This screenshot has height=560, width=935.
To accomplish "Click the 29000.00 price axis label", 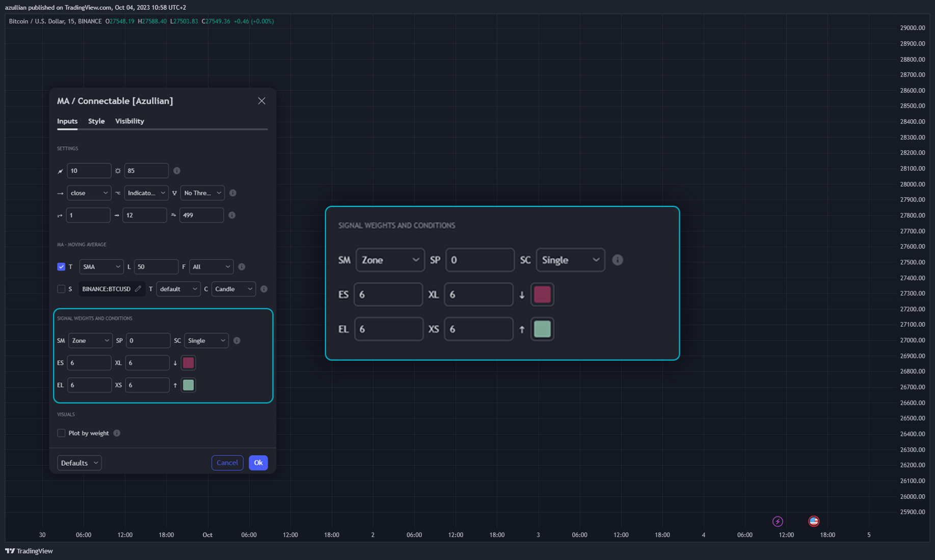I will tap(912, 28).
